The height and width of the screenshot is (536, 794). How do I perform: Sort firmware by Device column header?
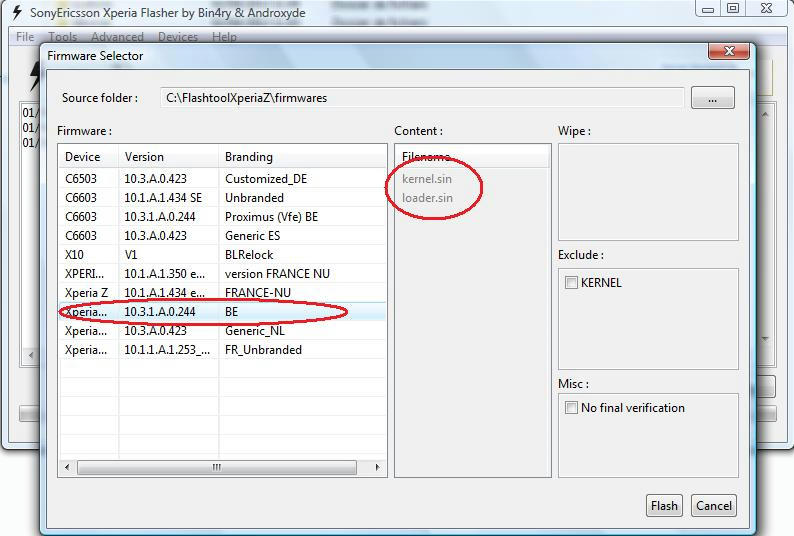tap(89, 157)
